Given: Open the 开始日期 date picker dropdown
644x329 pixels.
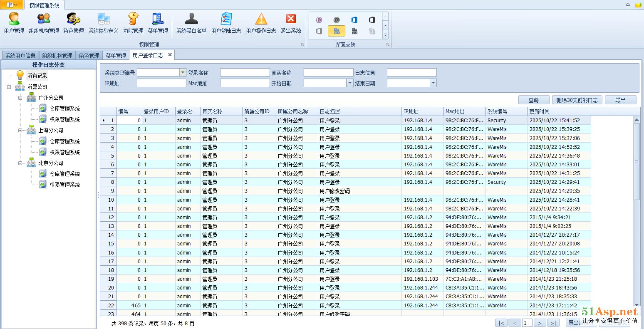Looking at the screenshot, I should pos(350,83).
